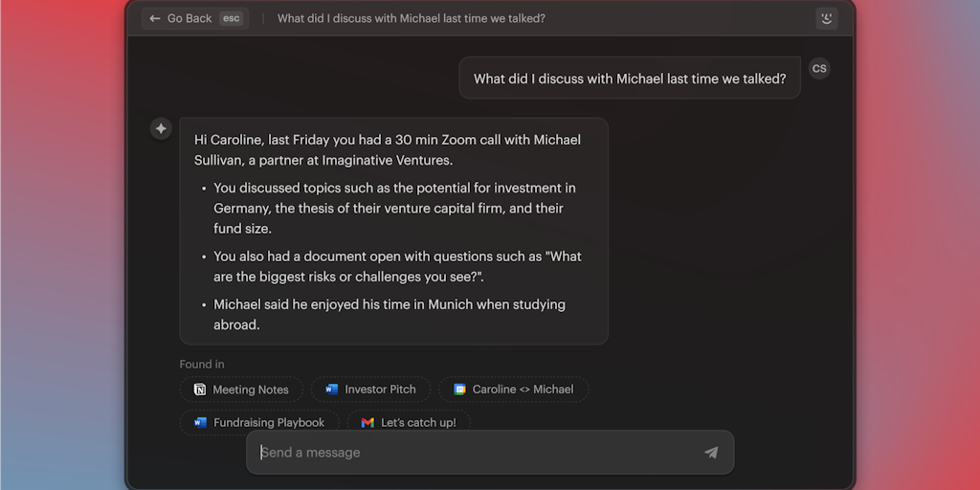The height and width of the screenshot is (490, 980).
Task: Send the message with paper plane icon
Action: pyautogui.click(x=711, y=453)
